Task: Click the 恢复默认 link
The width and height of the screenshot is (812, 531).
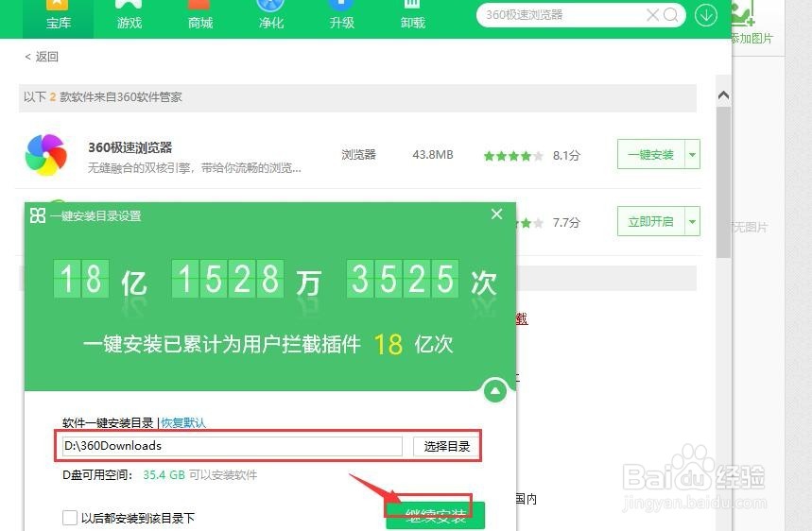Action: 183,423
